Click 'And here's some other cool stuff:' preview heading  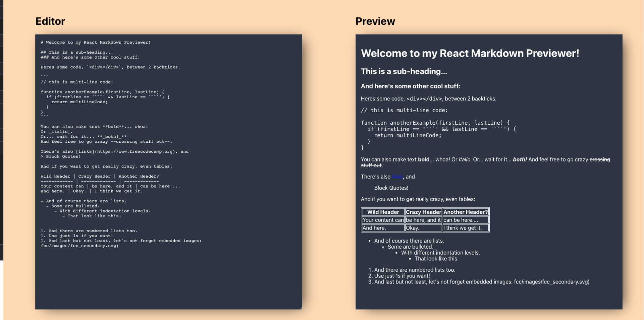click(x=411, y=86)
